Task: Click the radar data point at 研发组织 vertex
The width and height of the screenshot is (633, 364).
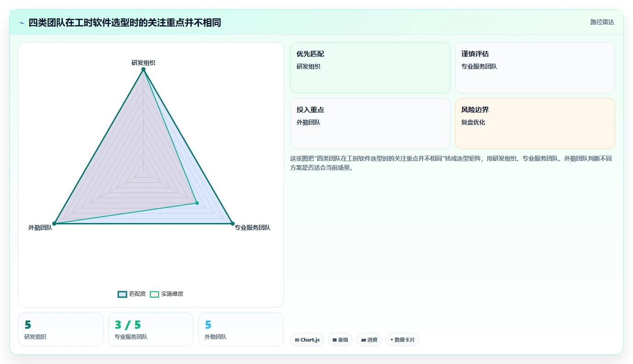Action: pyautogui.click(x=143, y=69)
